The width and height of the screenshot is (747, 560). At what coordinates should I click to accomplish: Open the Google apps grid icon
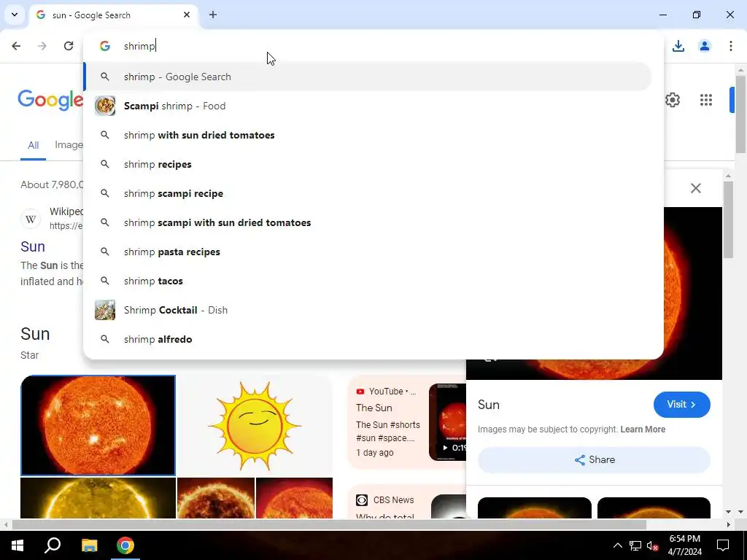coord(706,100)
